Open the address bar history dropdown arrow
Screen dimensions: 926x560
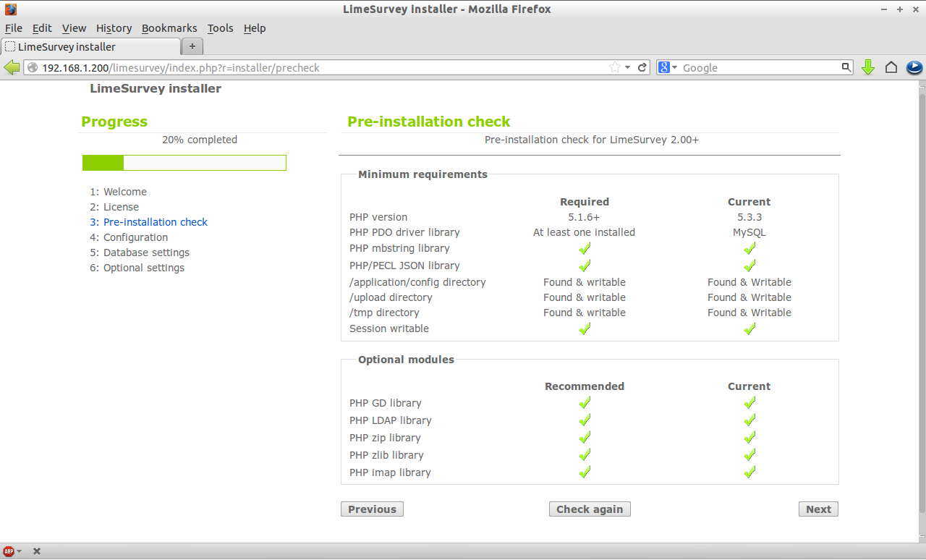pos(628,67)
